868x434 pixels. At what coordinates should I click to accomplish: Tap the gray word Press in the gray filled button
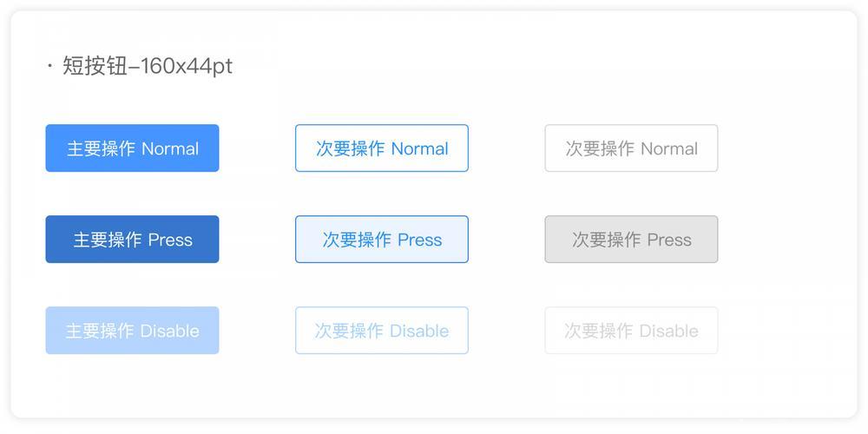670,240
